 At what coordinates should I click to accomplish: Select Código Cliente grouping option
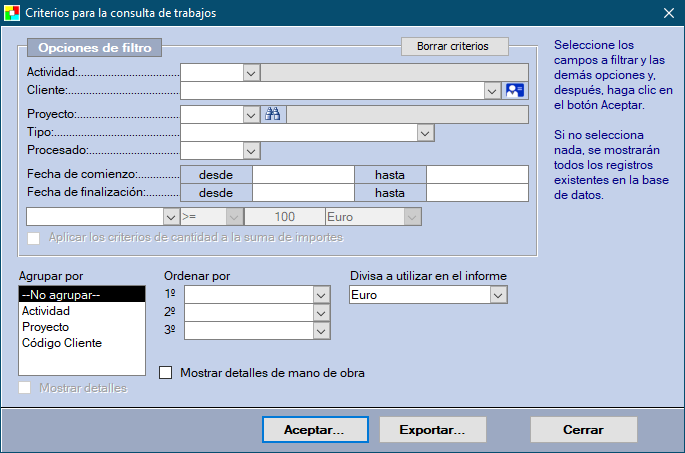tap(61, 343)
